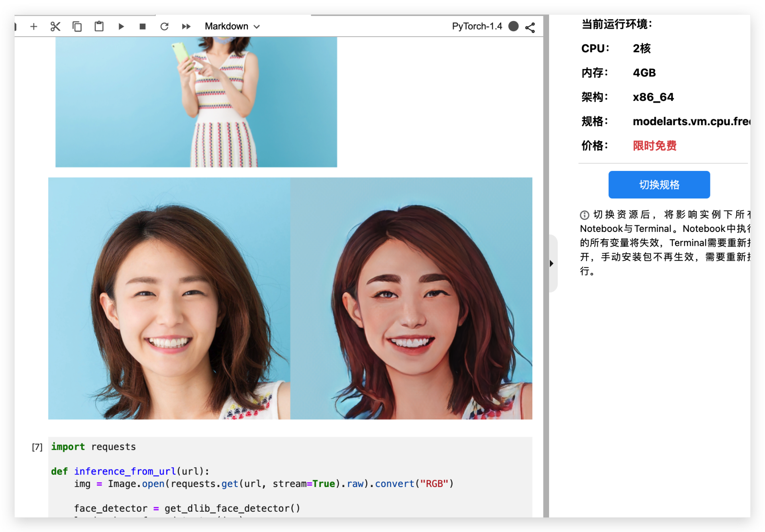Restart kernel and run all cells
765x532 pixels.
click(x=186, y=27)
